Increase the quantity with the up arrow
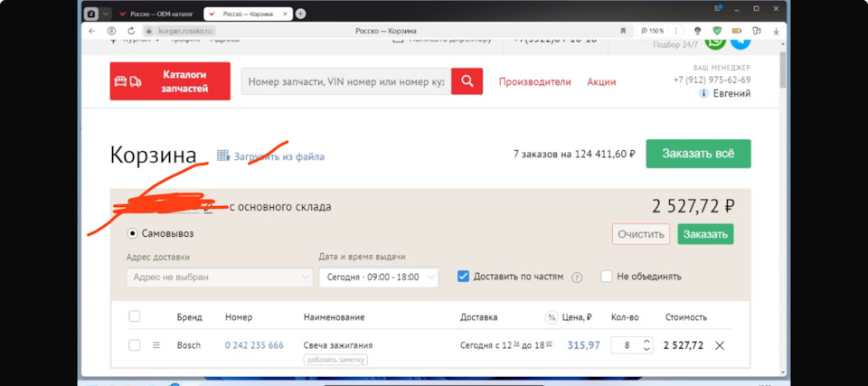The width and height of the screenshot is (868, 386). tap(646, 342)
